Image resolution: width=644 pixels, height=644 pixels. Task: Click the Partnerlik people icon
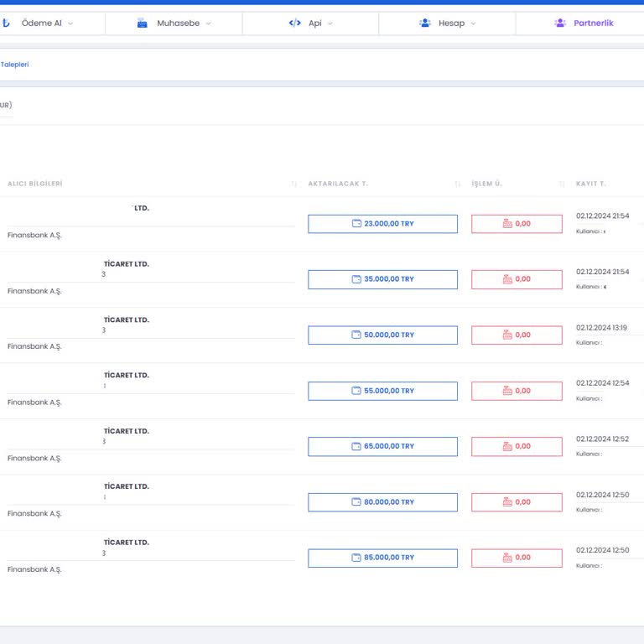pos(560,23)
